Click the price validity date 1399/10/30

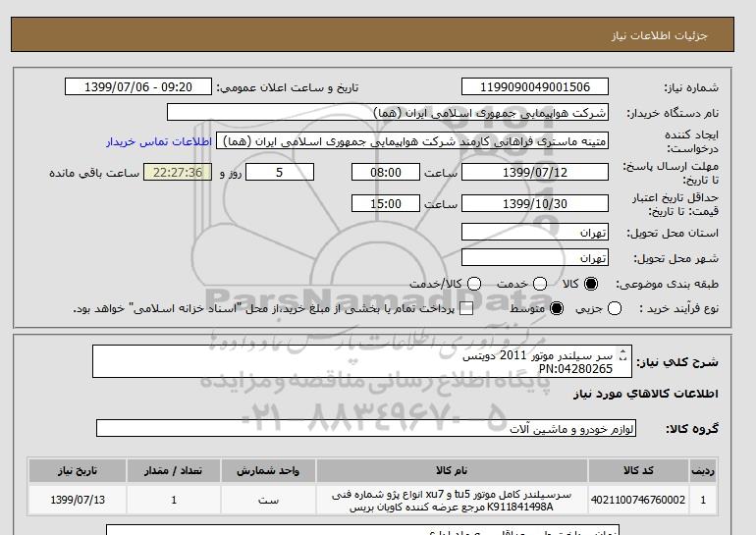(x=535, y=204)
